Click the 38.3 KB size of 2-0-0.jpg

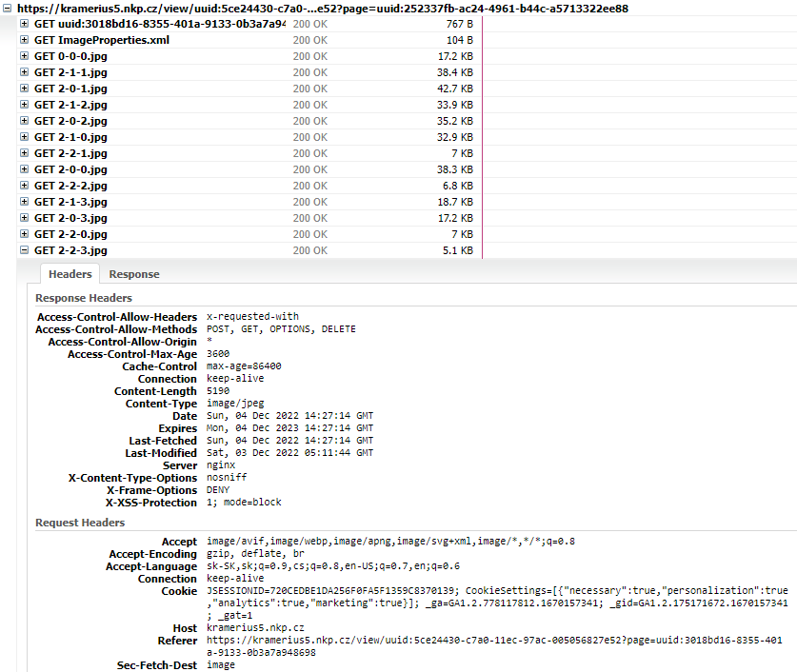tap(454, 169)
